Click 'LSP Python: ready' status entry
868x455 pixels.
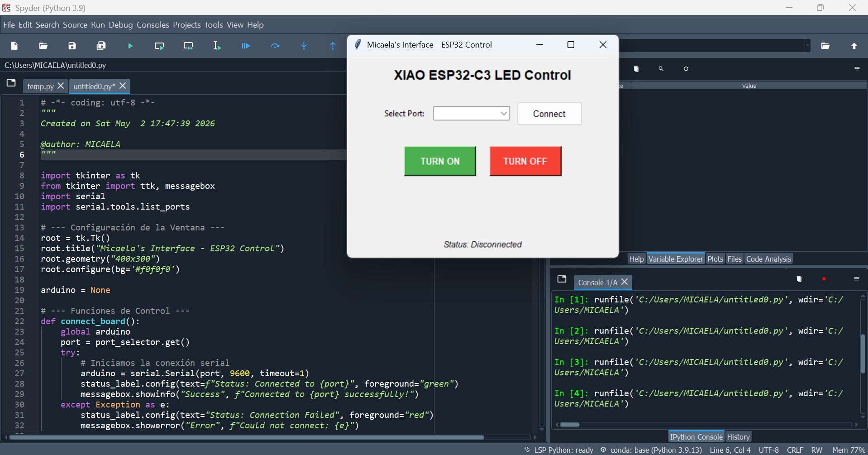click(559, 450)
